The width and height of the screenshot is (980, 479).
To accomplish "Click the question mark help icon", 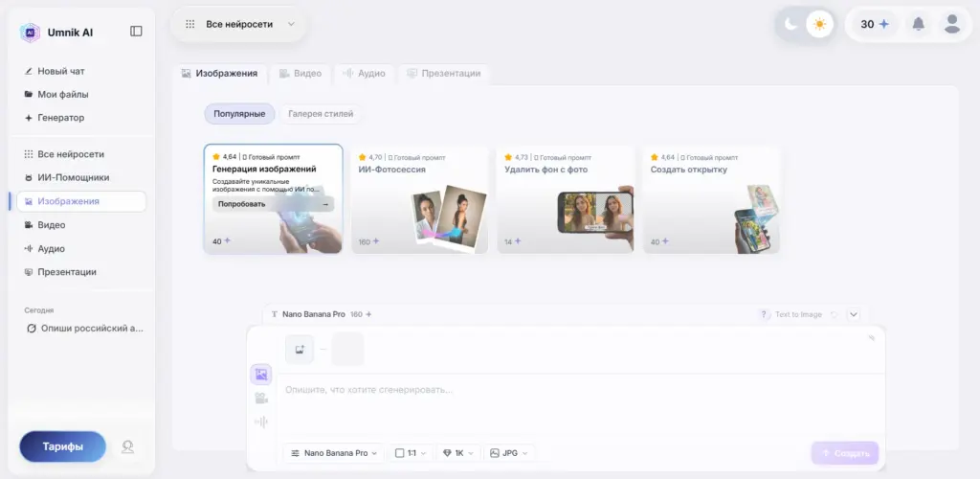I will pos(764,314).
